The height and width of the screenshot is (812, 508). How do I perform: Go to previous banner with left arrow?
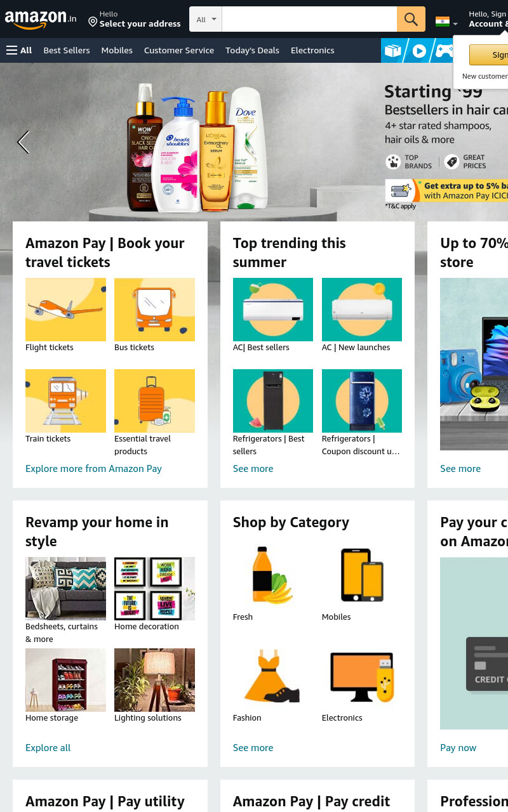point(23,142)
